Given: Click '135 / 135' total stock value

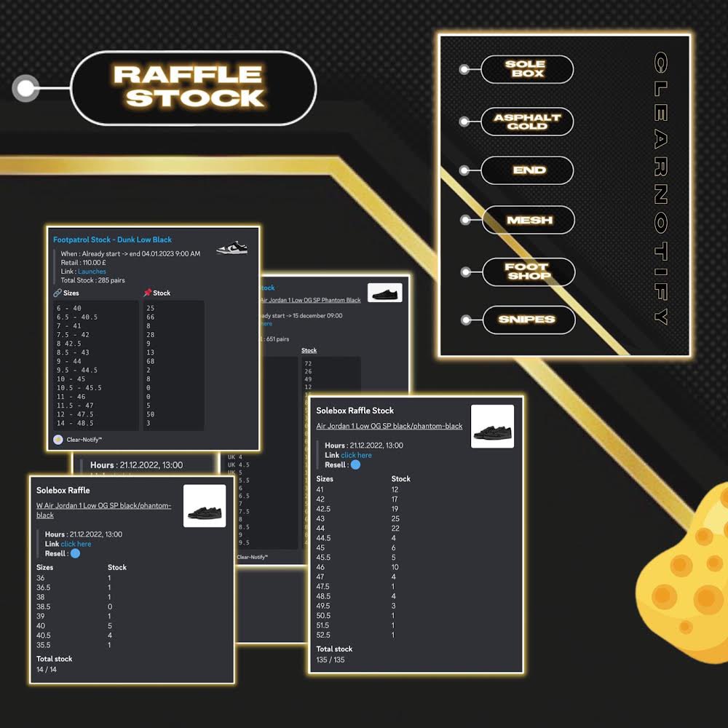Looking at the screenshot, I should coord(330,660).
